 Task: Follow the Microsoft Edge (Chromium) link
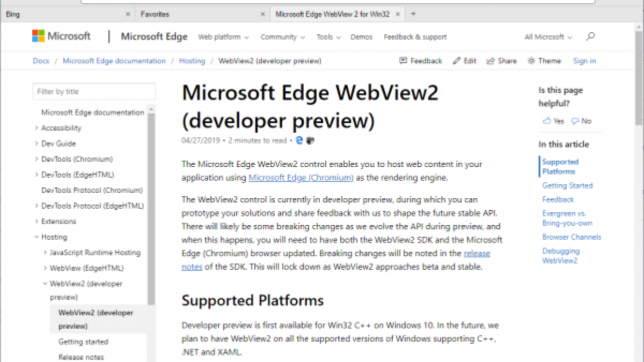point(301,178)
